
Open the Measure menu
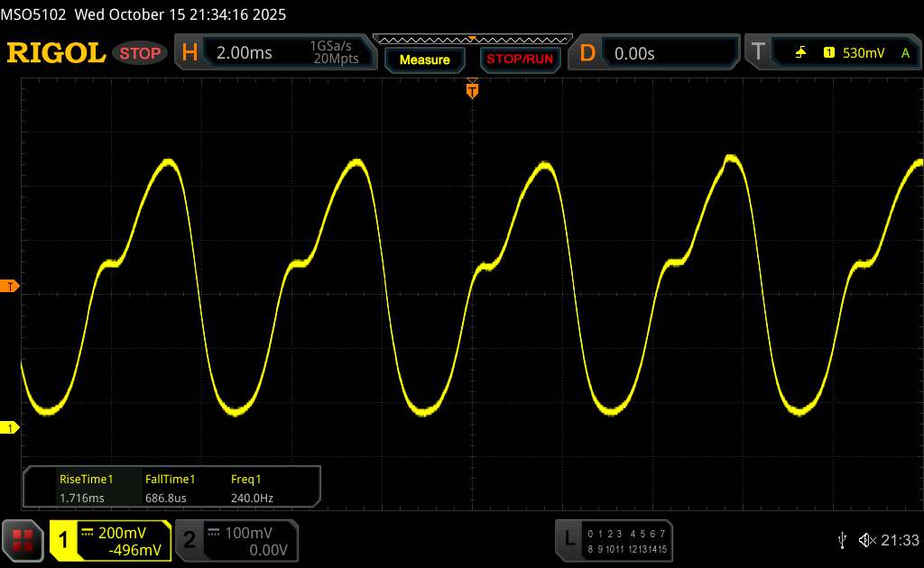coord(424,60)
